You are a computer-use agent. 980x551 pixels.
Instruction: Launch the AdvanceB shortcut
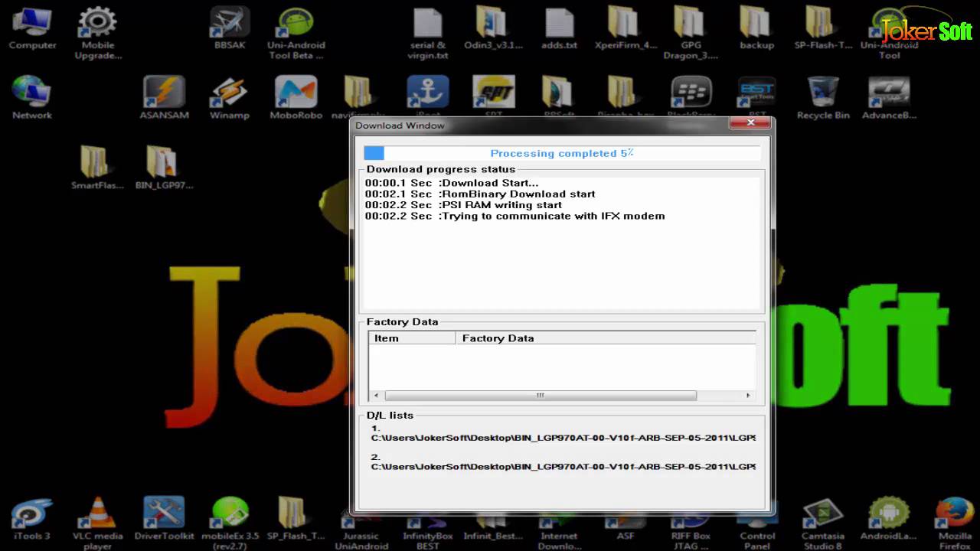[x=889, y=97]
